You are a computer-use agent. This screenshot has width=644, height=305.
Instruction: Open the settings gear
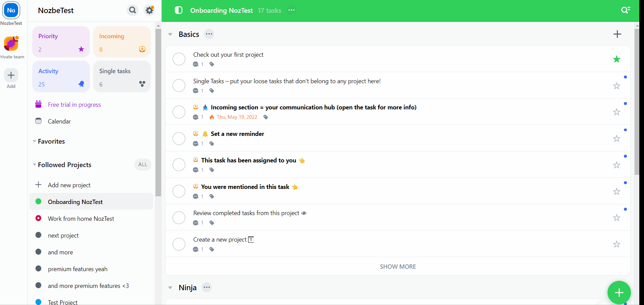click(149, 10)
